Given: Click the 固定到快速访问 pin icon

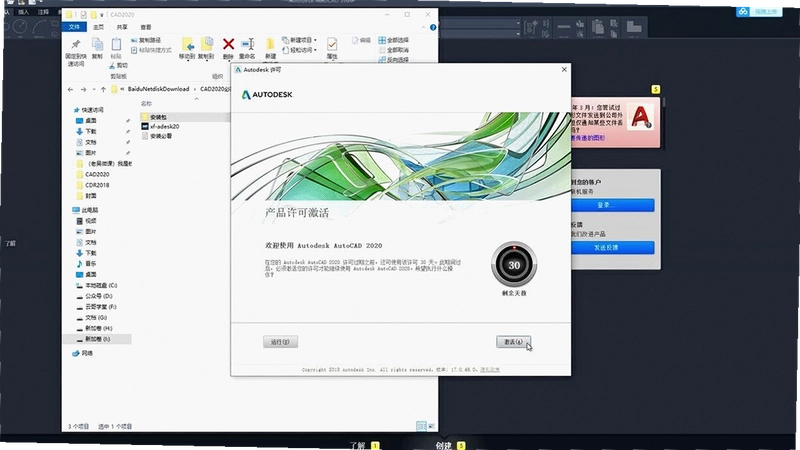Looking at the screenshot, I should pos(76,45).
